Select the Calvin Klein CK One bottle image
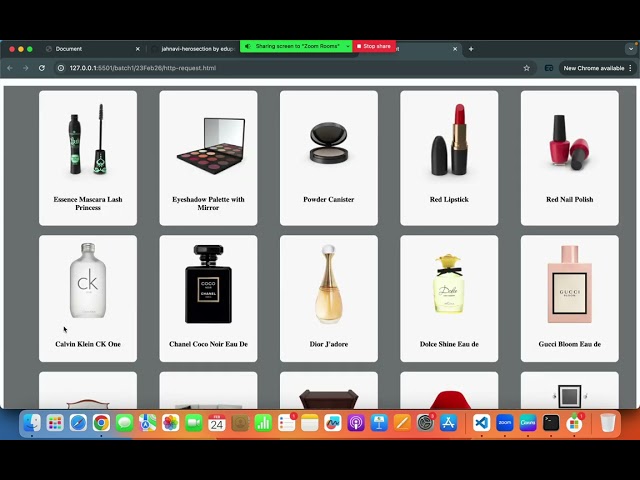640x480 pixels. (88, 280)
